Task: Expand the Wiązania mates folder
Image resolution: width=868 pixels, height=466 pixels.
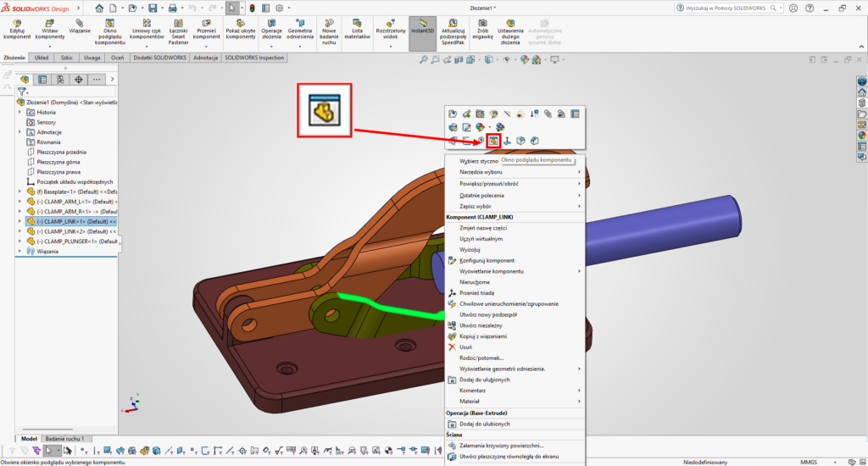Action: [20, 252]
